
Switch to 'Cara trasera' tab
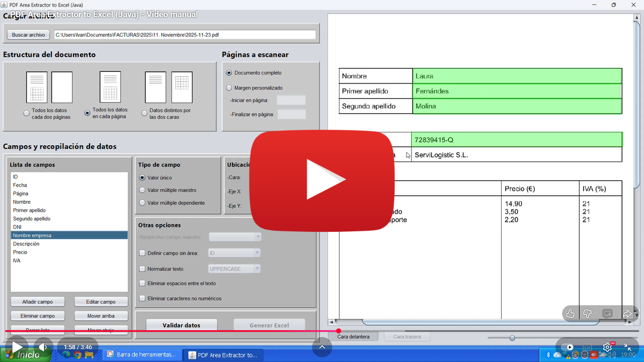click(x=407, y=337)
